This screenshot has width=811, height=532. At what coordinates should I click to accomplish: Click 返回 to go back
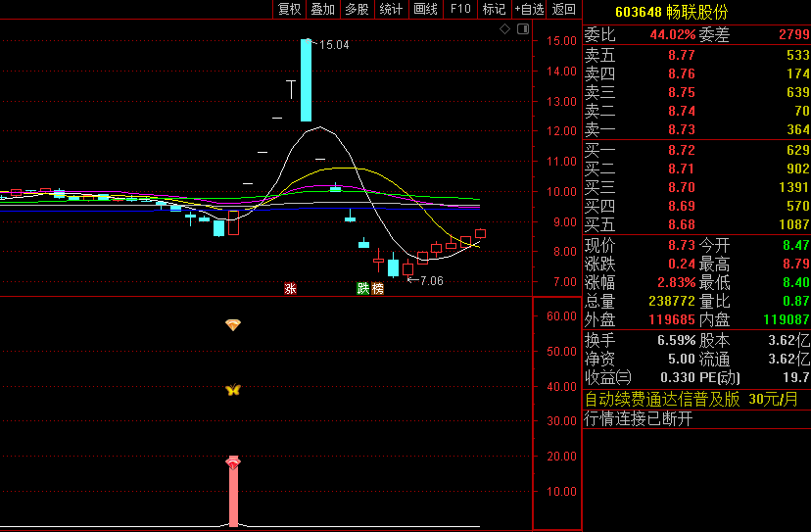[x=564, y=10]
